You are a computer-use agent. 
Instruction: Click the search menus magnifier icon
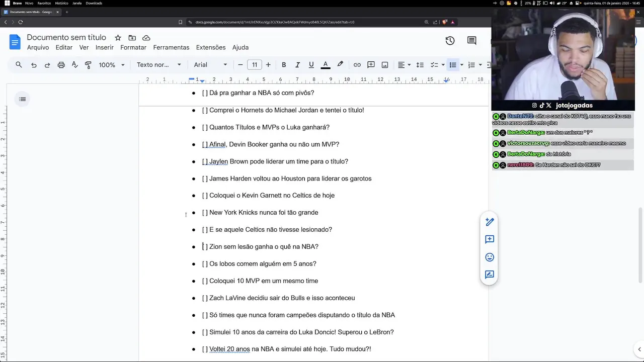19,65
